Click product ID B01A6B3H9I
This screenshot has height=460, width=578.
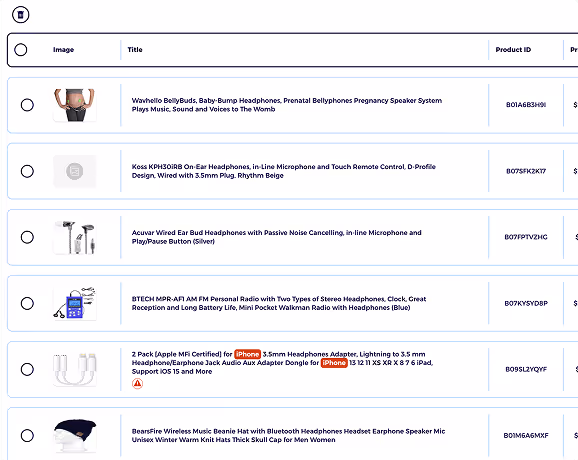(526, 105)
